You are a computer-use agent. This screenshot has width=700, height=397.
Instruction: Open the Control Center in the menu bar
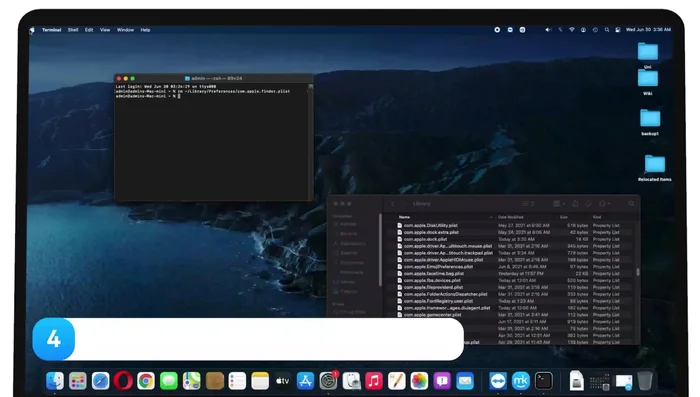pyautogui.click(x=618, y=30)
